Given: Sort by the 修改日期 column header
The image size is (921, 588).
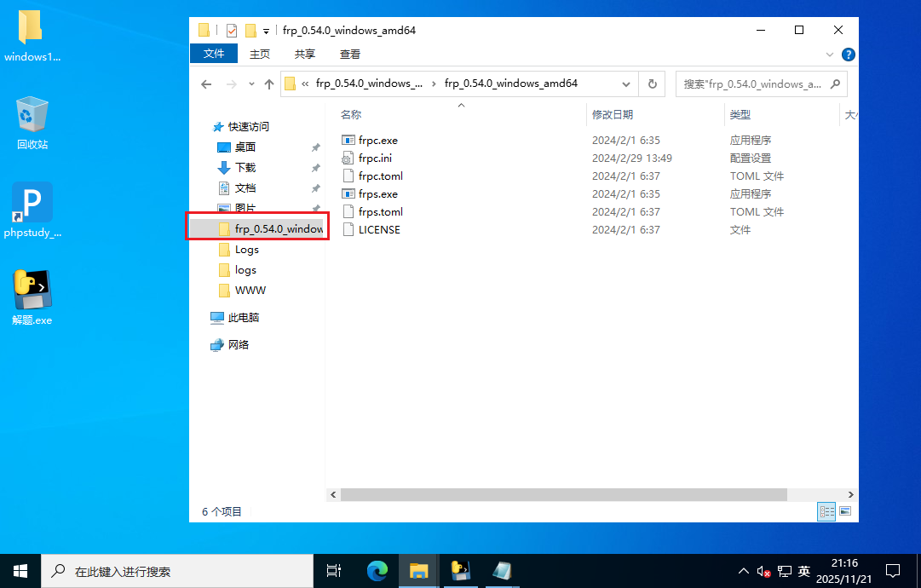Looking at the screenshot, I should (613, 114).
